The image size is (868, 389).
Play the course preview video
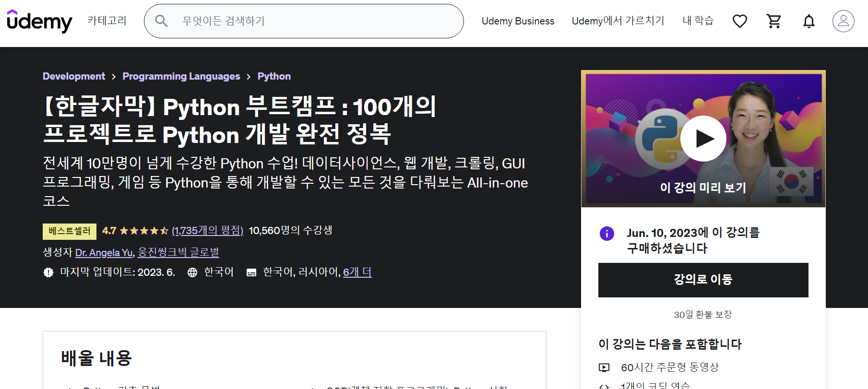[703, 139]
